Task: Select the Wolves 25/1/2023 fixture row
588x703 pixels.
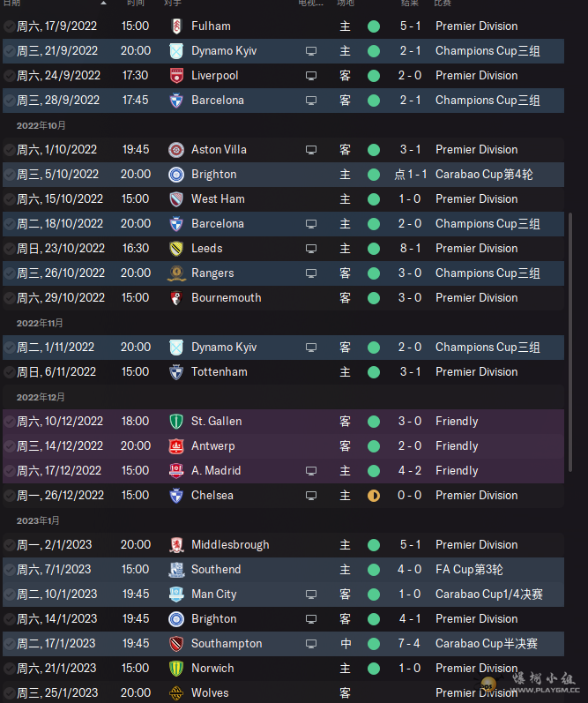Action: 283,692
